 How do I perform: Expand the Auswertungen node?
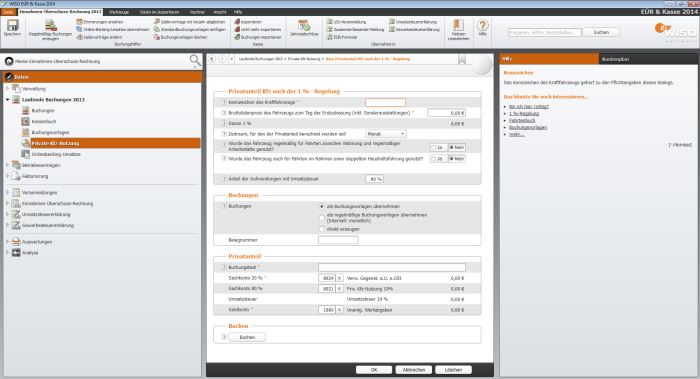[8, 242]
